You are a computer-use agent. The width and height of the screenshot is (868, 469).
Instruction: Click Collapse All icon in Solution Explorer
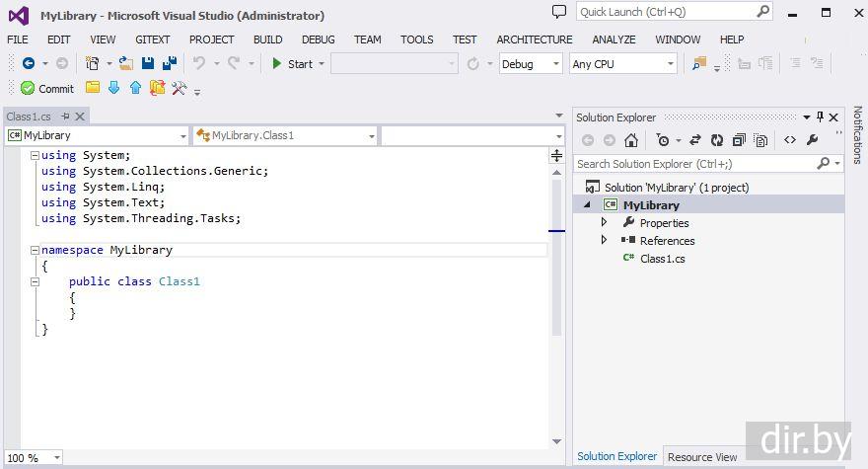[x=739, y=140]
